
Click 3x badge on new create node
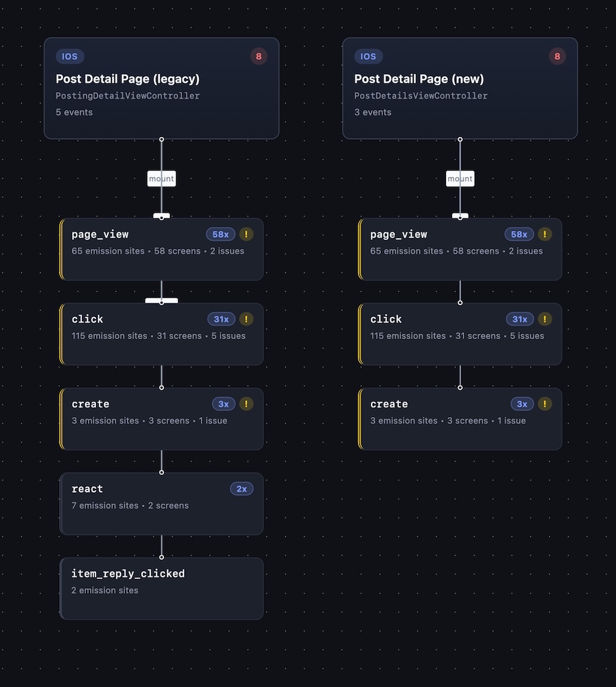pyautogui.click(x=522, y=404)
